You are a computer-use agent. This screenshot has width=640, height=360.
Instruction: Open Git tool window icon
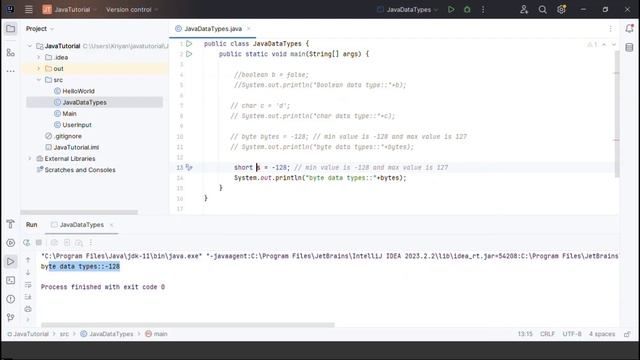11,317
